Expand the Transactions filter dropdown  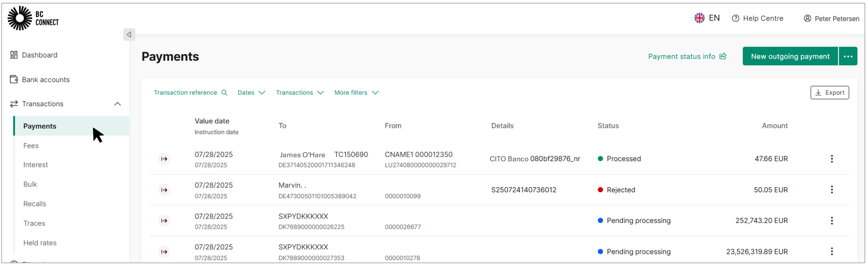click(x=300, y=93)
